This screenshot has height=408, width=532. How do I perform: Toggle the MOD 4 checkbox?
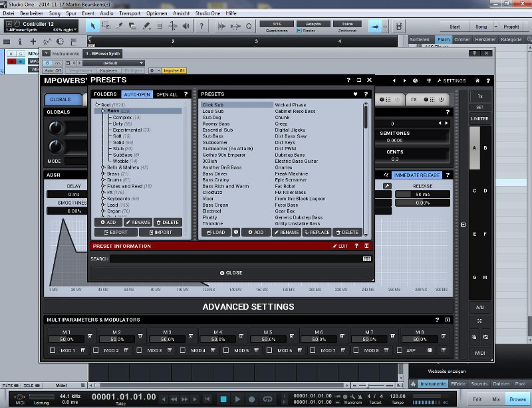(182, 350)
